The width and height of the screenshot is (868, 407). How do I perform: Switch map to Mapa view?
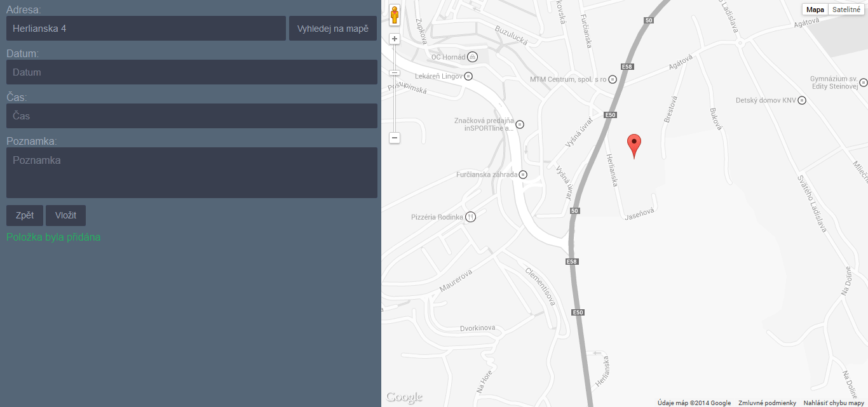point(815,10)
